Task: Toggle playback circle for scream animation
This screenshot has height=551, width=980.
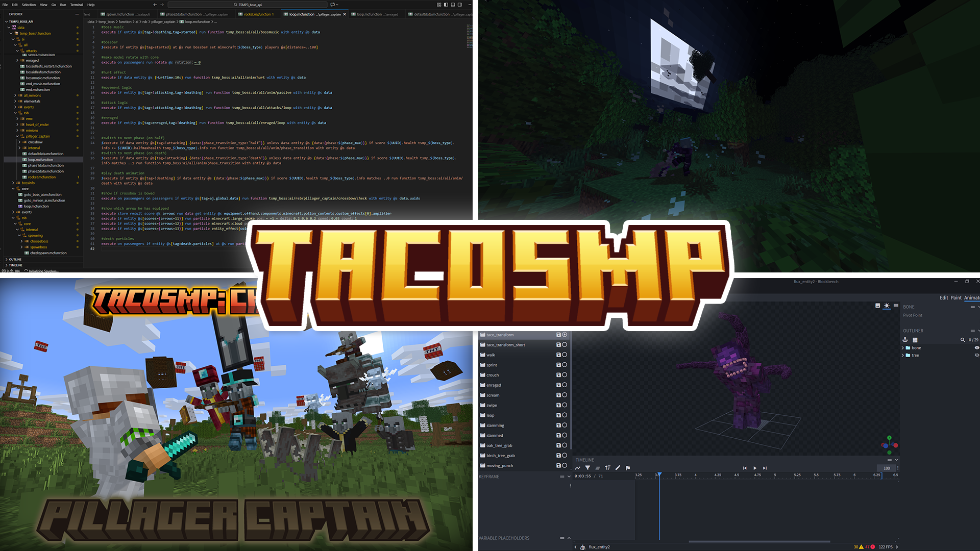Action: [x=565, y=395]
